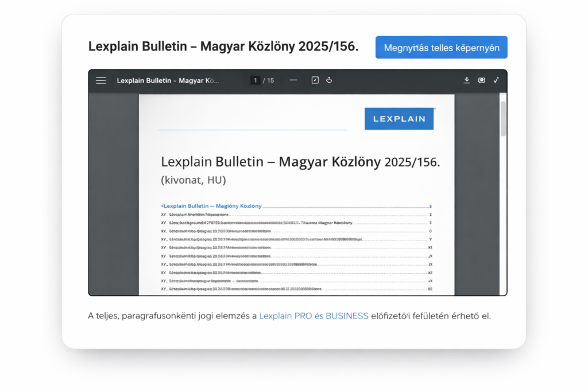Zoom out using the minus icon

pos(293,80)
